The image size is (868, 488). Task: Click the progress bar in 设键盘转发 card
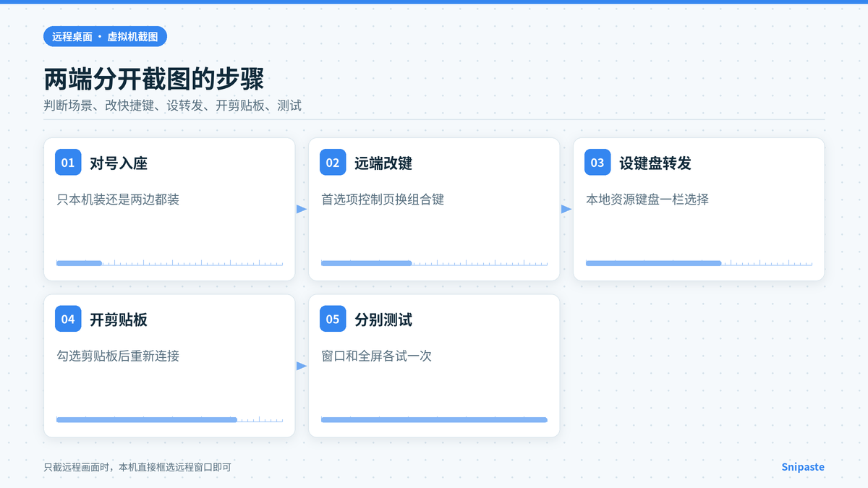click(699, 263)
